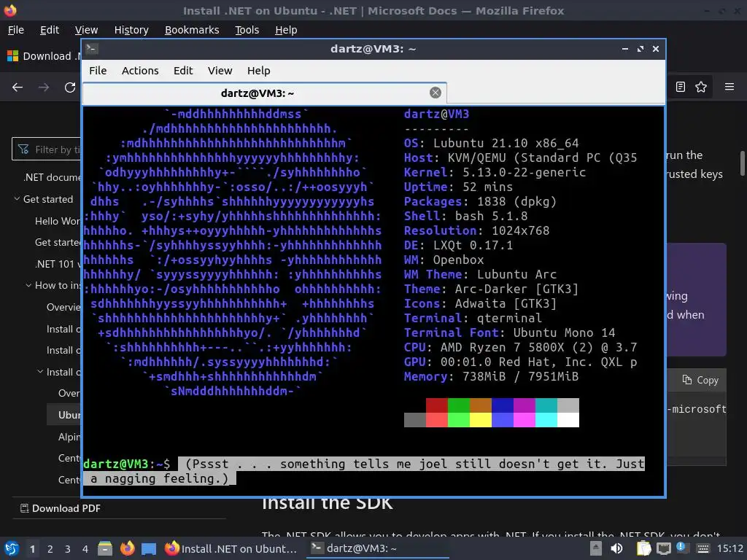This screenshot has width=747, height=560.
Task: Switch to workspace 2
Action: click(x=50, y=549)
